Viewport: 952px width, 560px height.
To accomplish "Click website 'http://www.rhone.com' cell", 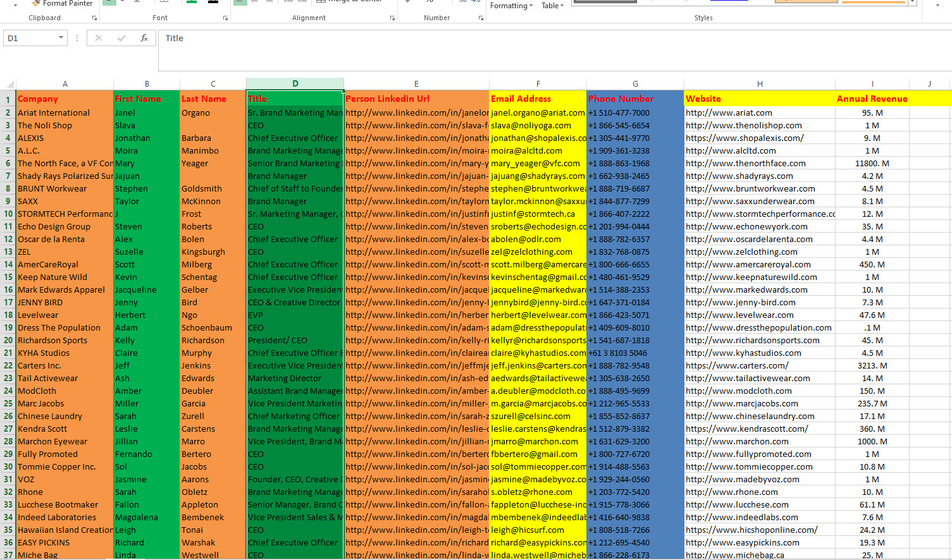I will (760, 492).
